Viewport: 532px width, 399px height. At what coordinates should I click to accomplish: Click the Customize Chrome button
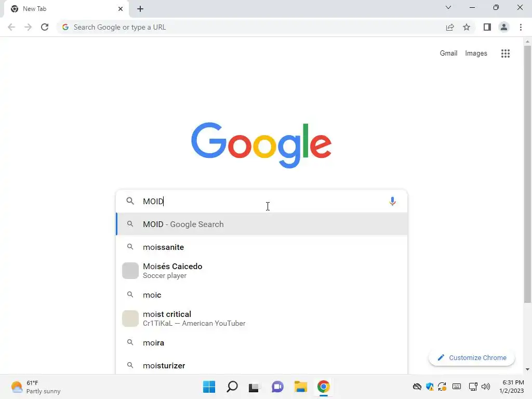(x=472, y=357)
